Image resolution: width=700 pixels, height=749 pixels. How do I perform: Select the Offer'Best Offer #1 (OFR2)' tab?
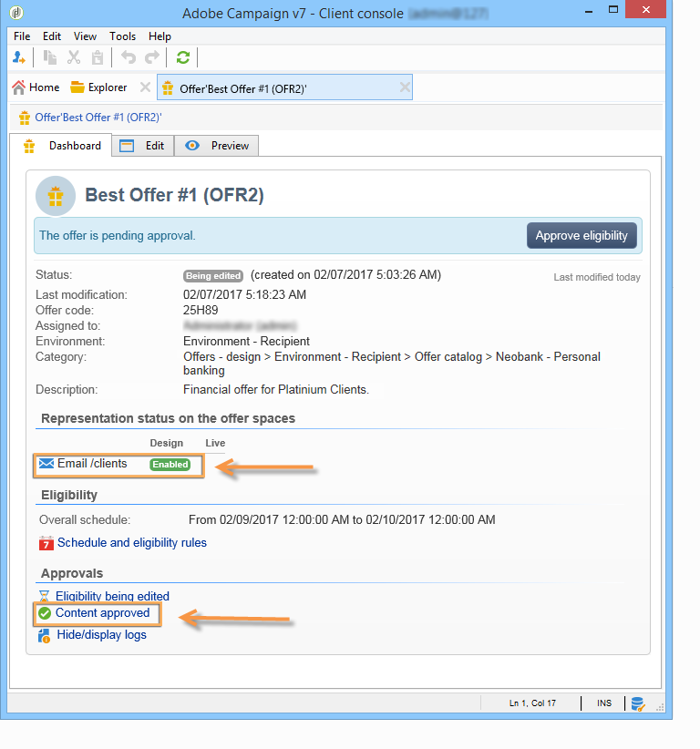[x=284, y=87]
